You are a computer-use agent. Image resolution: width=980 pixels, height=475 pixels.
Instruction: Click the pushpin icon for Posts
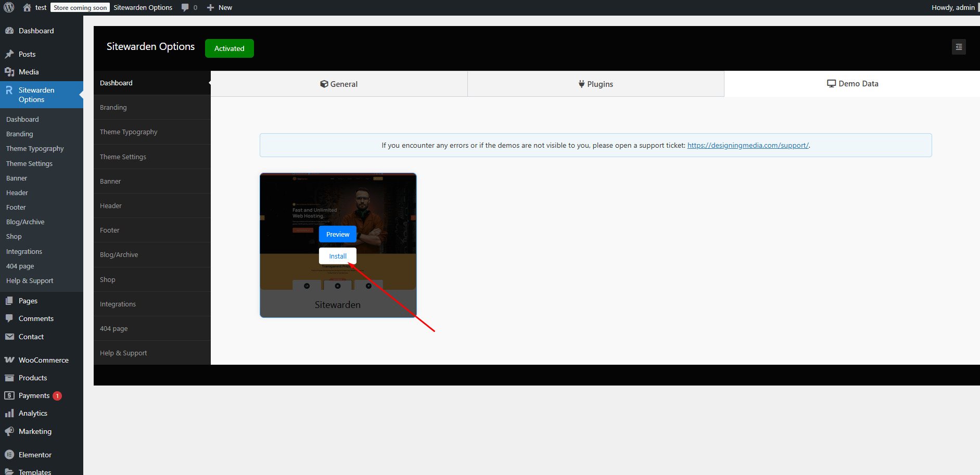(x=9, y=54)
